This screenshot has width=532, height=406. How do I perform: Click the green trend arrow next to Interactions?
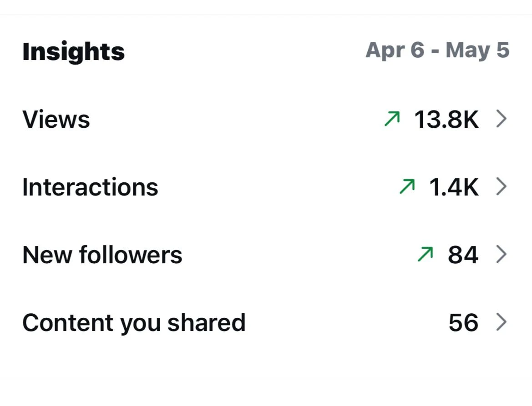click(x=407, y=186)
